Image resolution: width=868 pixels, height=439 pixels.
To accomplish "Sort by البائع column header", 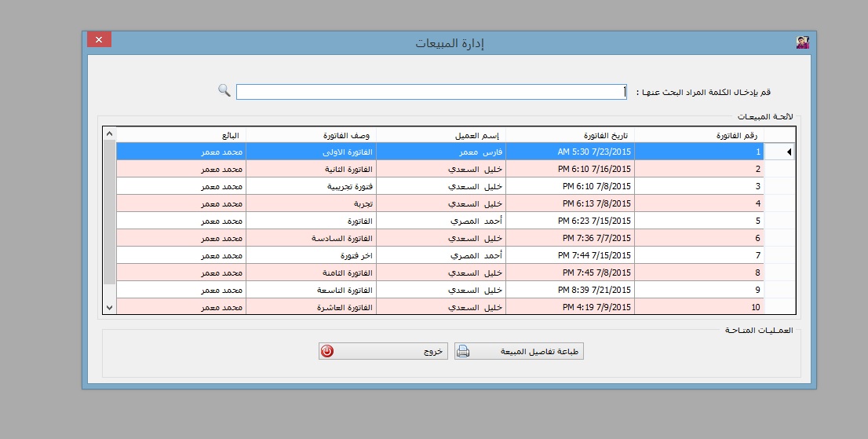I will point(181,135).
